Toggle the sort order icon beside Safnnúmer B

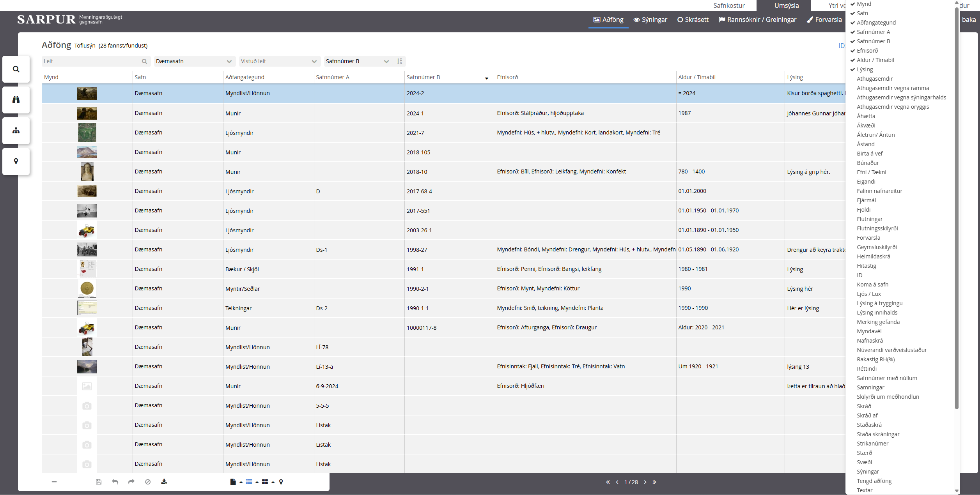pos(399,61)
